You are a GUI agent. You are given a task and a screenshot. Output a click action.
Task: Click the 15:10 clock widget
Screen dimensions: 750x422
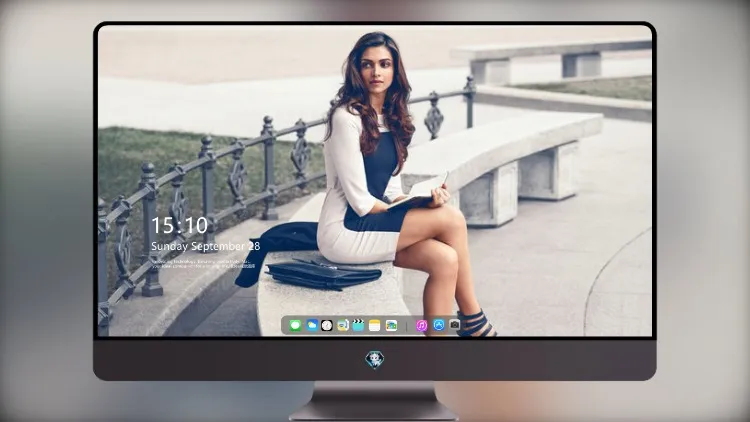tap(179, 225)
